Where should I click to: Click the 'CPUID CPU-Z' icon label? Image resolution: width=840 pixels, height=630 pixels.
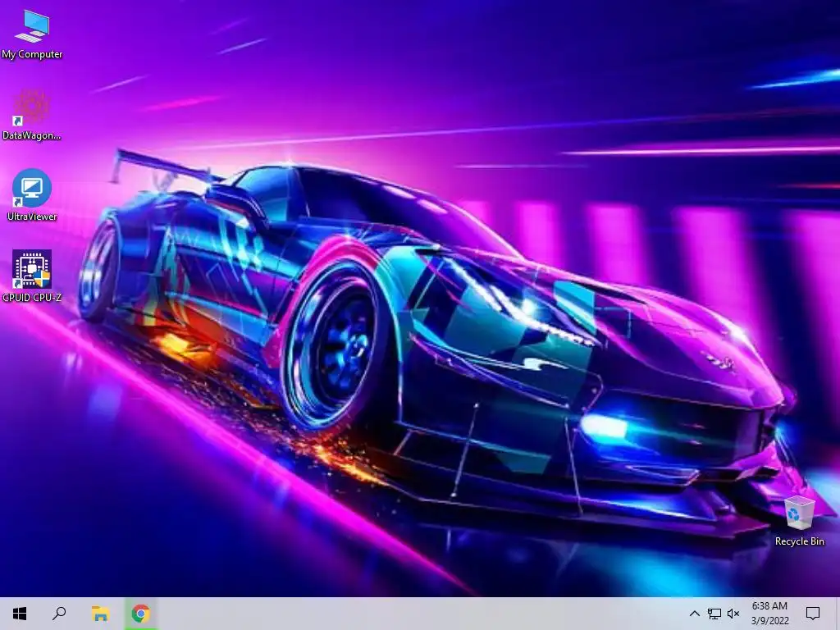(x=32, y=297)
